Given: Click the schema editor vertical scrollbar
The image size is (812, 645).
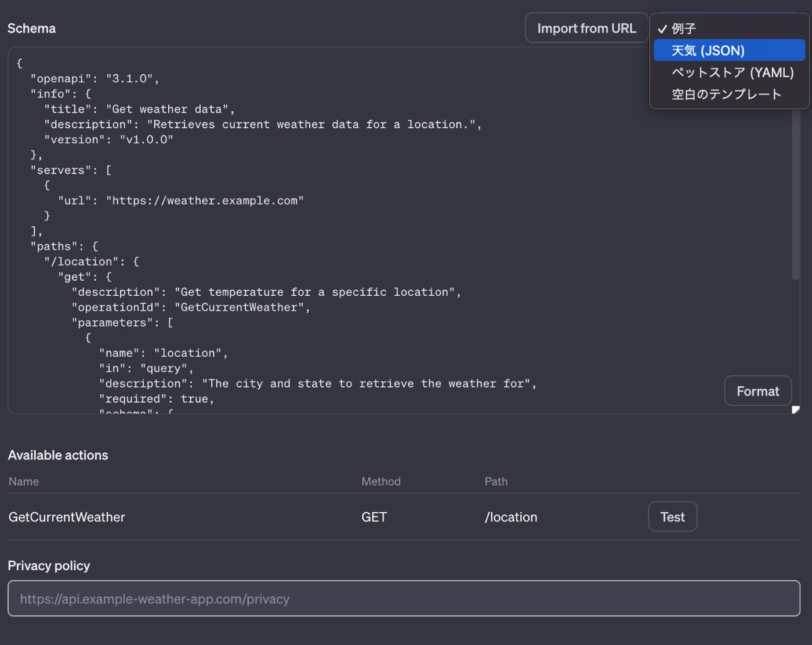Looking at the screenshot, I should pyautogui.click(x=796, y=195).
